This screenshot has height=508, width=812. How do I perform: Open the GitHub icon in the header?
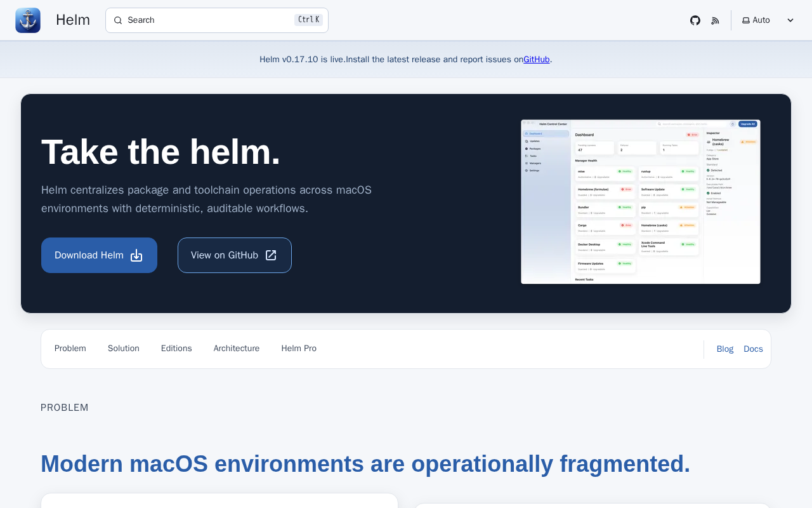tap(695, 20)
